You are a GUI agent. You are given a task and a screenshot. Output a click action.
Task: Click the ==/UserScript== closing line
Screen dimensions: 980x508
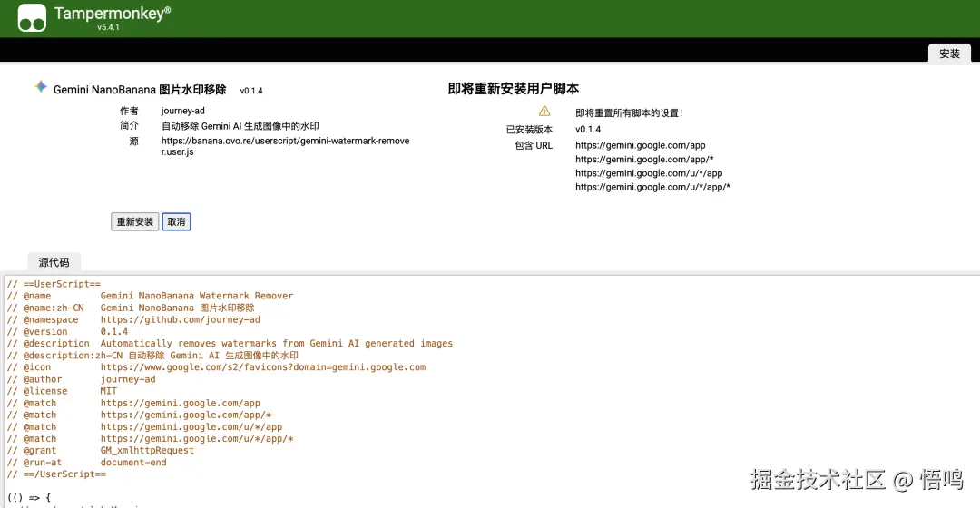pyautogui.click(x=56, y=474)
